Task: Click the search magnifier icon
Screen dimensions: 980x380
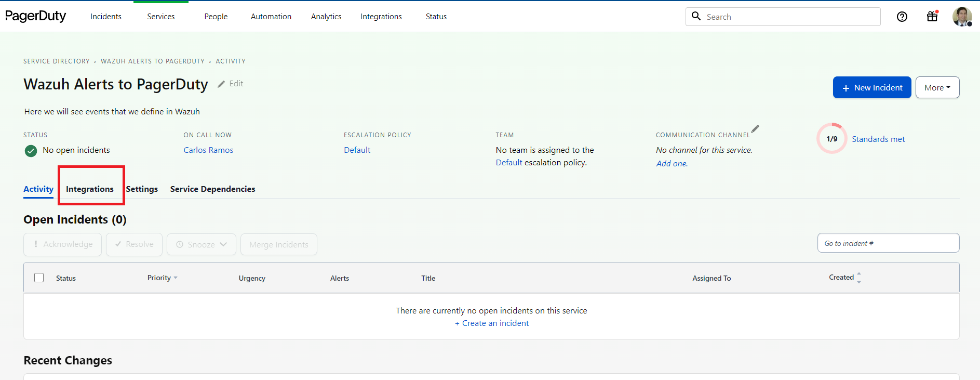Action: click(x=696, y=16)
